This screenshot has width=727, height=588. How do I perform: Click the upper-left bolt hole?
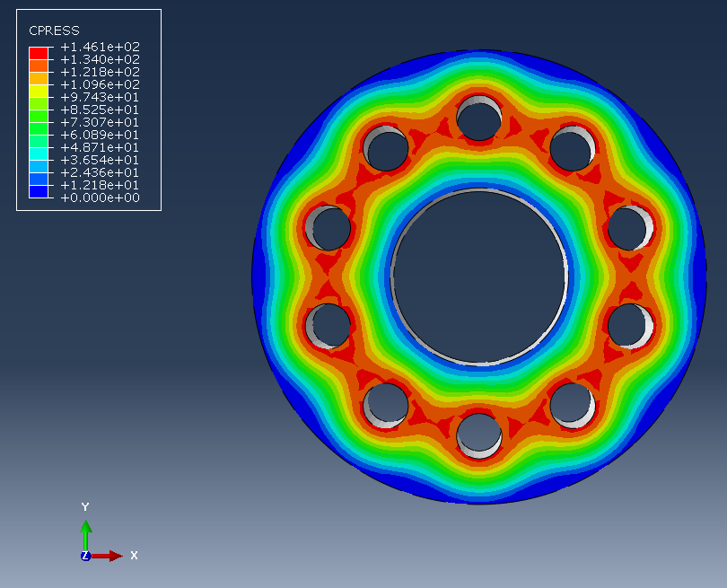(x=386, y=148)
